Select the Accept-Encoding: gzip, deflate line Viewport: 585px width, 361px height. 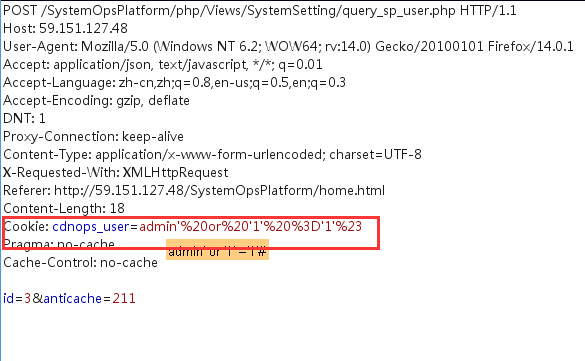[x=96, y=101]
